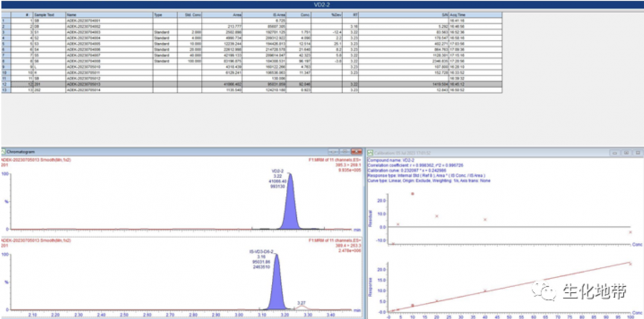644x319 pixels.
Task: Click the residual outlier point near 25
Action: click(412, 194)
